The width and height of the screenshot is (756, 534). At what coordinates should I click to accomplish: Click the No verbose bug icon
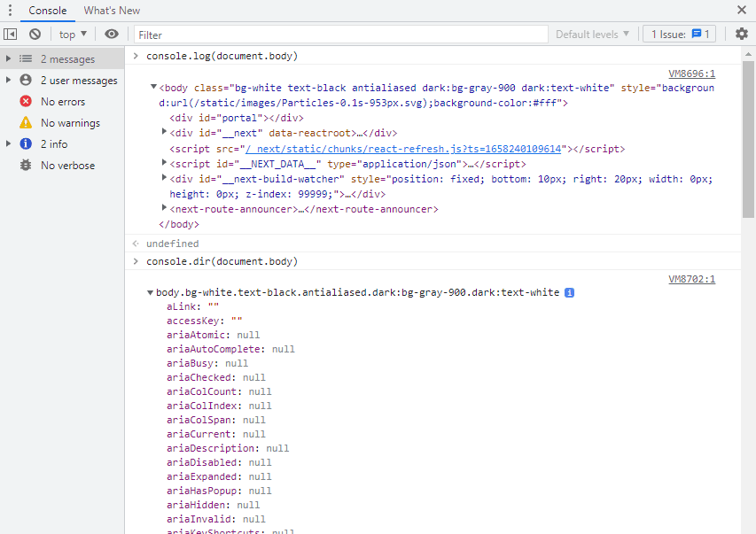pyautogui.click(x=26, y=165)
